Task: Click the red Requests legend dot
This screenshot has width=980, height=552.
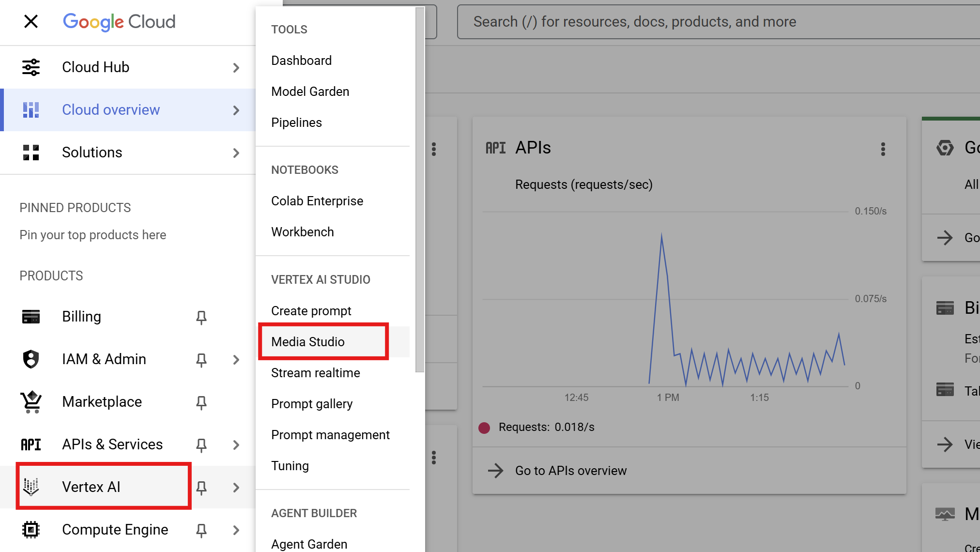Action: [484, 428]
